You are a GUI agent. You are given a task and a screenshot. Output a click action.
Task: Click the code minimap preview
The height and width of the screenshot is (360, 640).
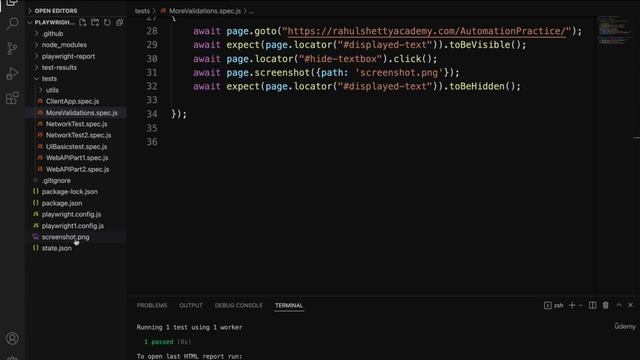[615, 31]
